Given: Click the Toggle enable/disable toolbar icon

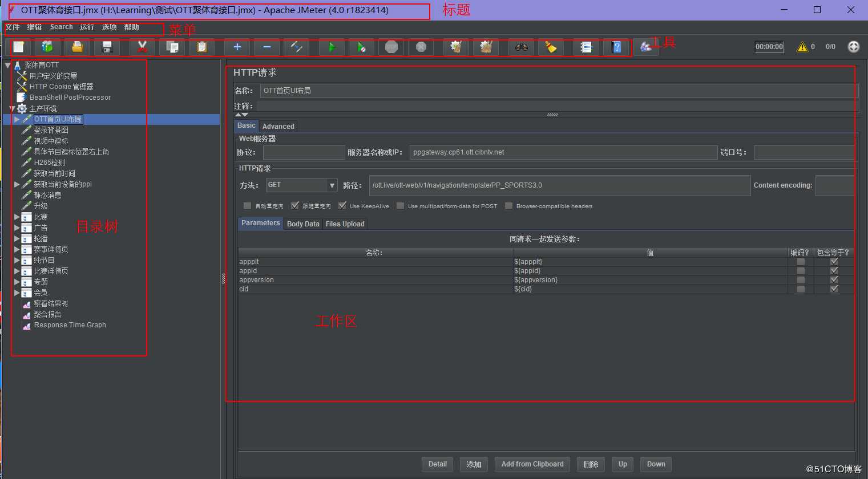Looking at the screenshot, I should pyautogui.click(x=296, y=47).
